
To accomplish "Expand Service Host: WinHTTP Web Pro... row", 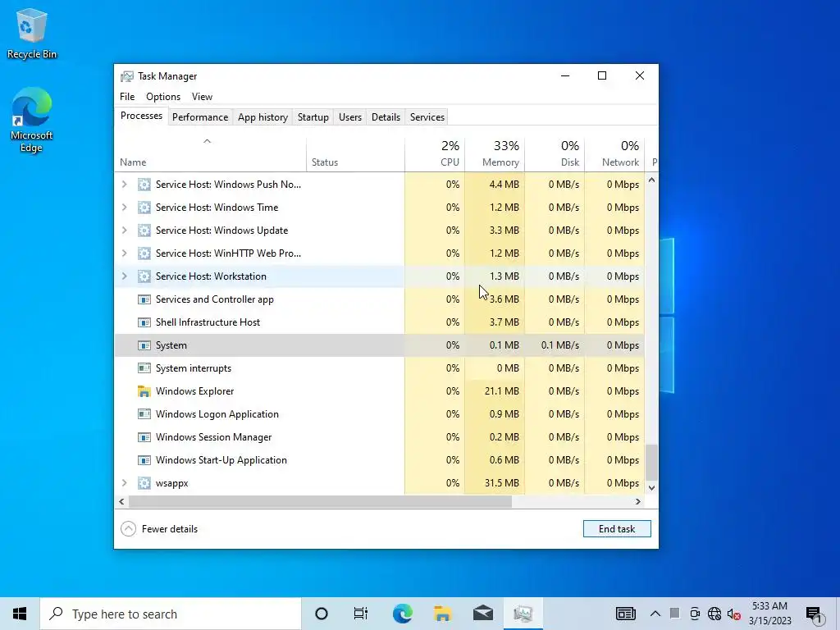I will point(125,253).
